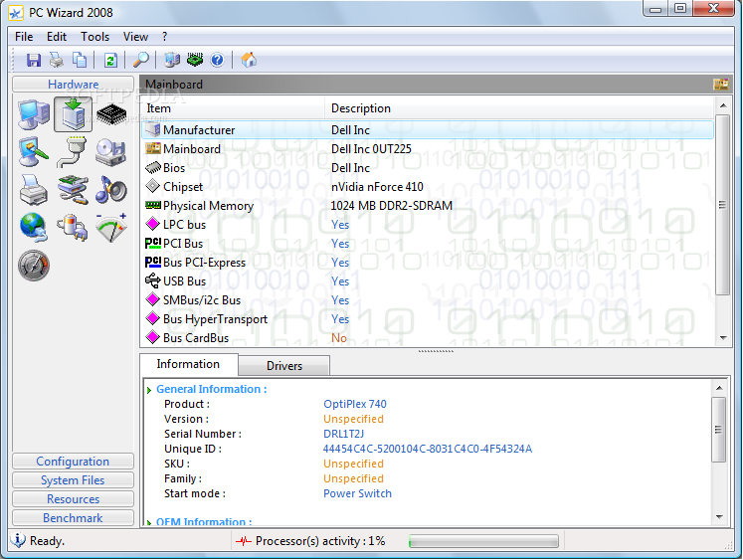Image resolution: width=743 pixels, height=560 pixels.
Task: Select the Manufacturer row
Action: click(428, 130)
